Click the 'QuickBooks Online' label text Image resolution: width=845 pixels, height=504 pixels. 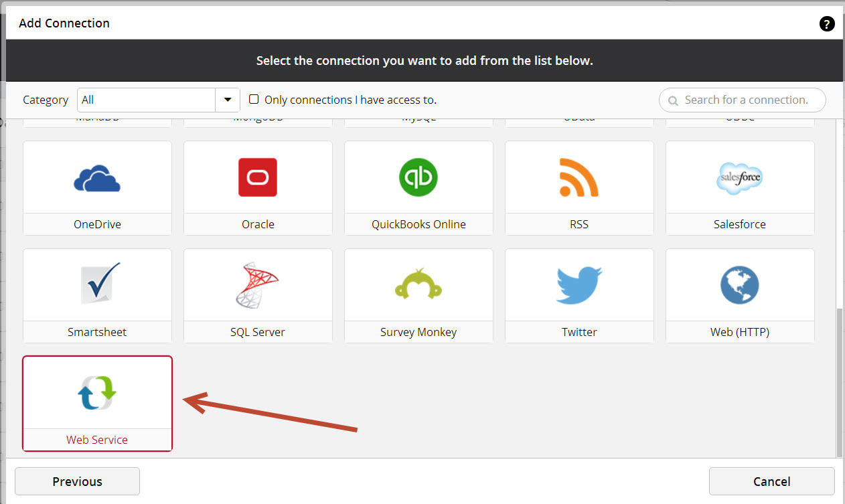[x=418, y=224]
